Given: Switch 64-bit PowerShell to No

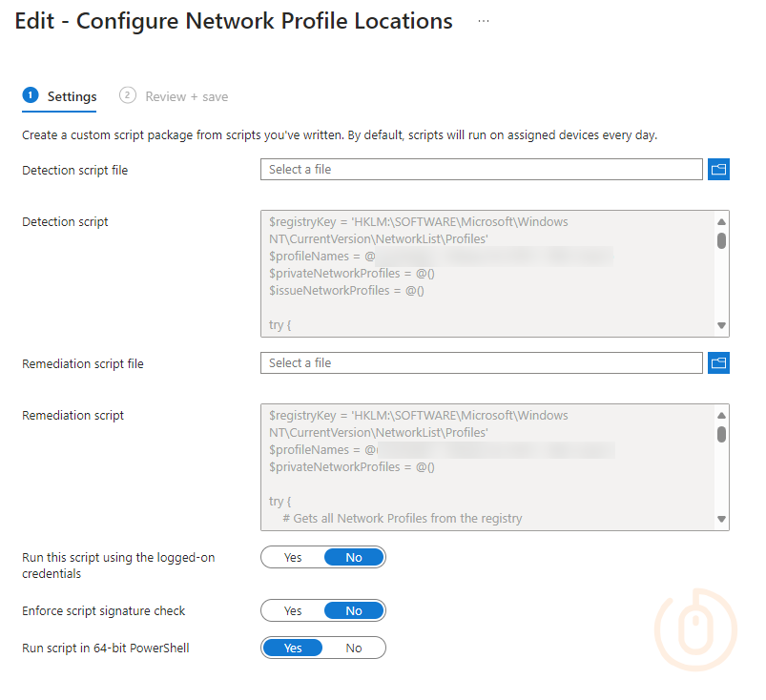Looking at the screenshot, I should tap(354, 649).
